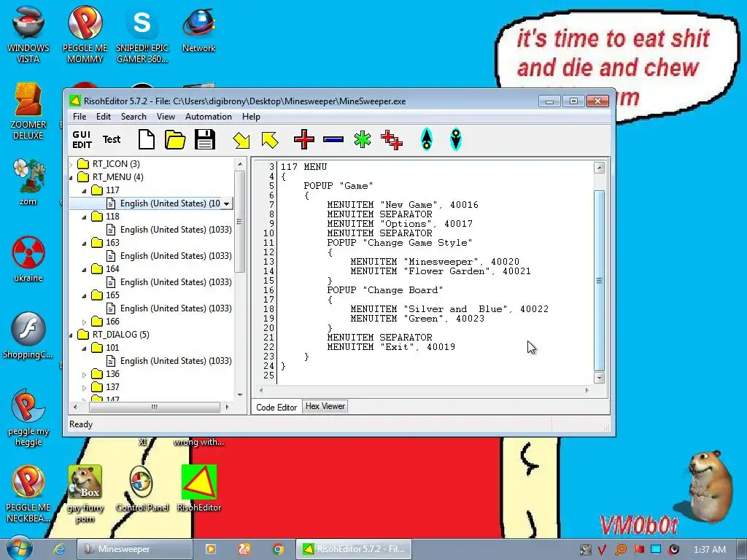The width and height of the screenshot is (747, 560).
Task: Click the blue minus delete icon
Action: [333, 139]
